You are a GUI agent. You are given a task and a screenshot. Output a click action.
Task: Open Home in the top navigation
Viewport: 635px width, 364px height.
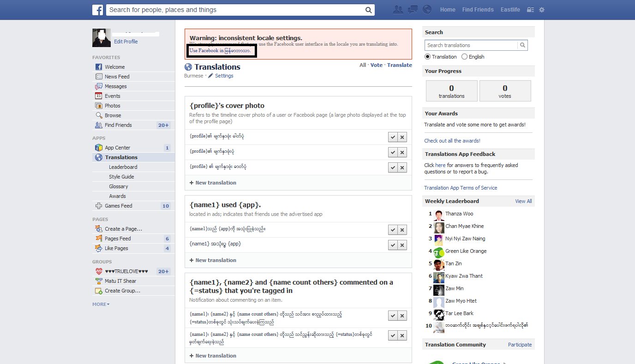[448, 10]
